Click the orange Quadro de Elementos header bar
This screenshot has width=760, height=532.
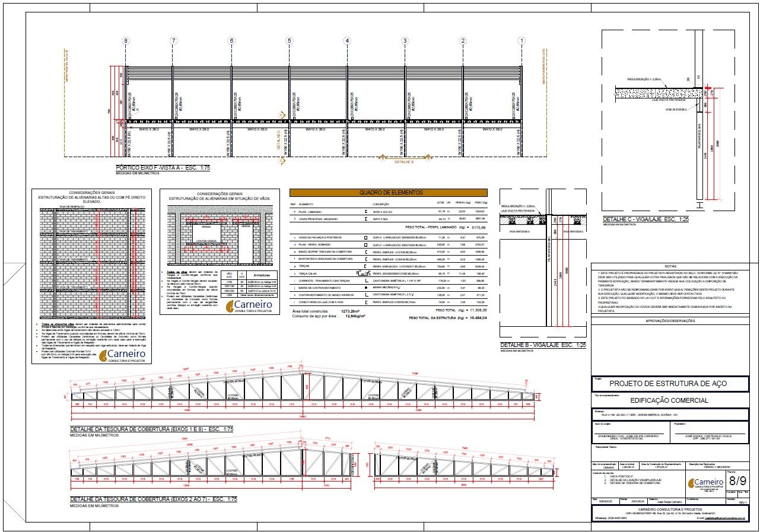388,193
